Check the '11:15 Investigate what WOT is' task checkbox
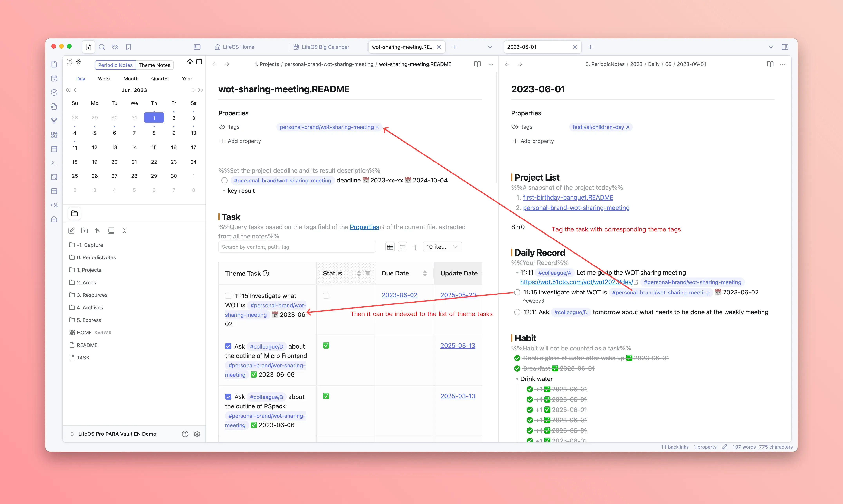 click(228, 296)
